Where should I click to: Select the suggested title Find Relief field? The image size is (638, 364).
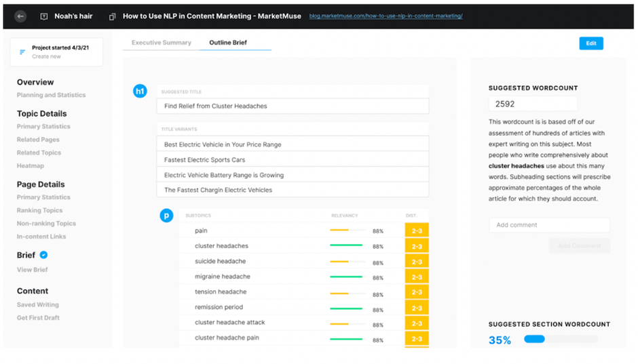pyautogui.click(x=292, y=106)
